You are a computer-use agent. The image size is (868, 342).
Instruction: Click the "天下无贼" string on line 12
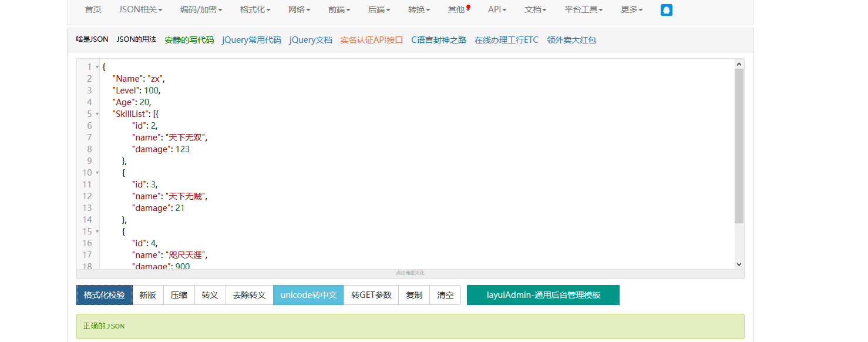185,196
